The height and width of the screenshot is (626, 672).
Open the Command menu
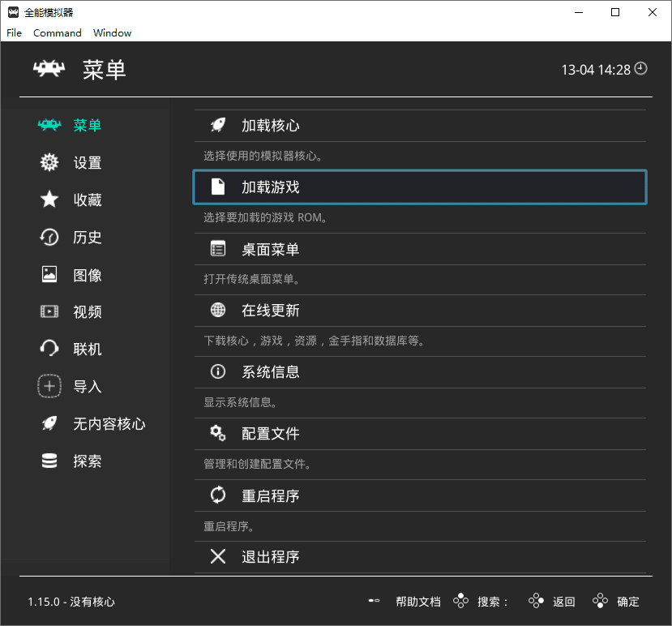tap(58, 33)
